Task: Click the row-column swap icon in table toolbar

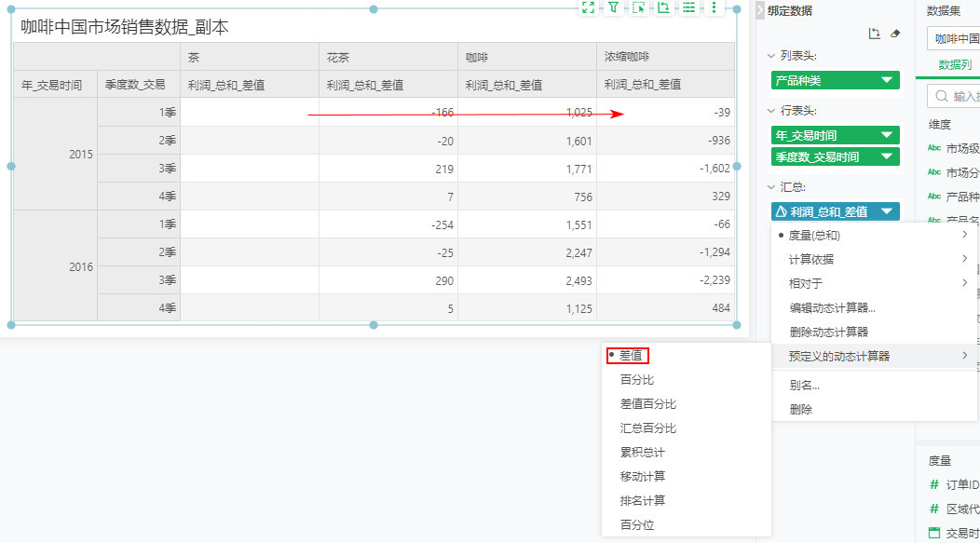Action: (663, 7)
